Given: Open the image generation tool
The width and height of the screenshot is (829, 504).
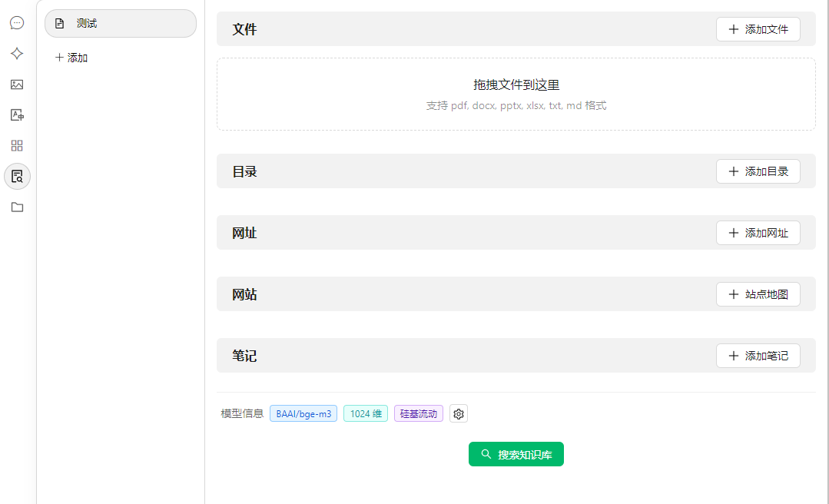Looking at the screenshot, I should click(16, 84).
